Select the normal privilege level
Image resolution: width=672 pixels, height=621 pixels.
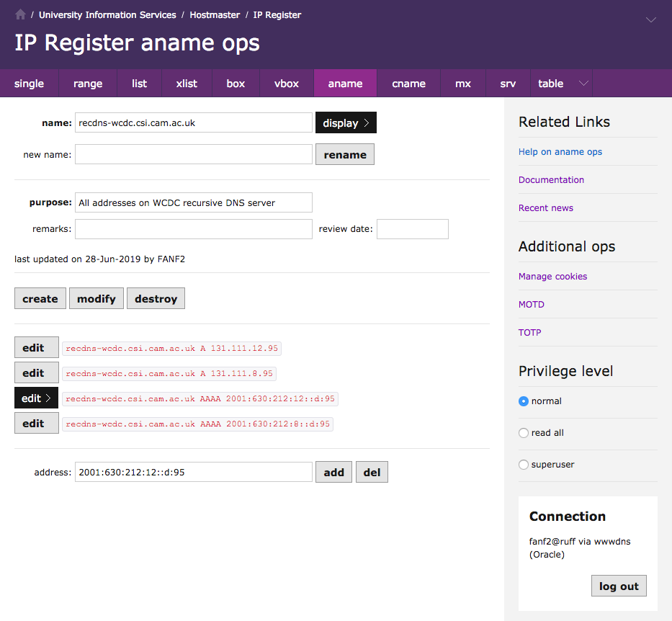pyautogui.click(x=524, y=401)
